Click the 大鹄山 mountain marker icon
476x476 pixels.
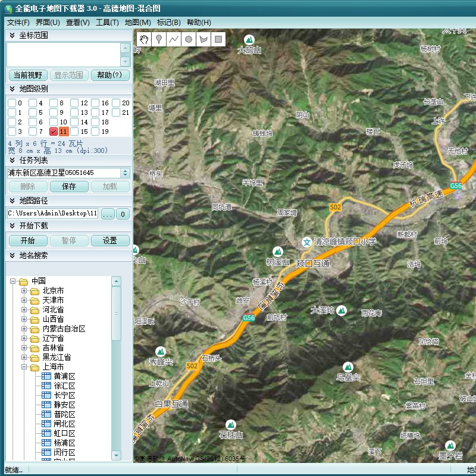coord(249,39)
